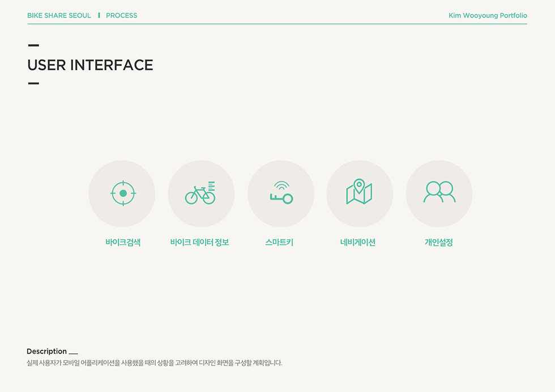The image size is (555, 392).
Task: Select the PROCESS header item
Action: pos(122,15)
